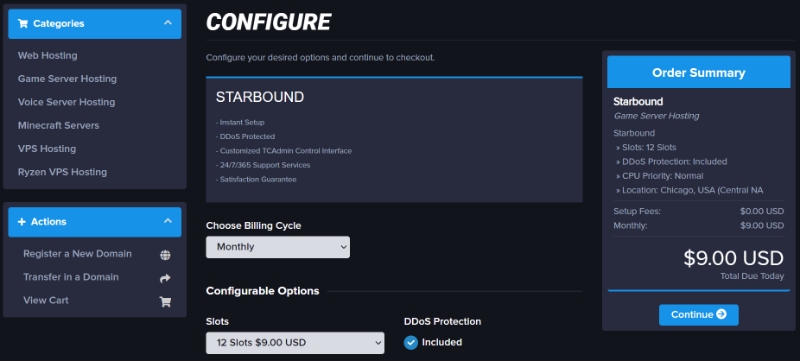This screenshot has width=800, height=361.
Task: Open Game Server Hosting category
Action: (x=67, y=79)
